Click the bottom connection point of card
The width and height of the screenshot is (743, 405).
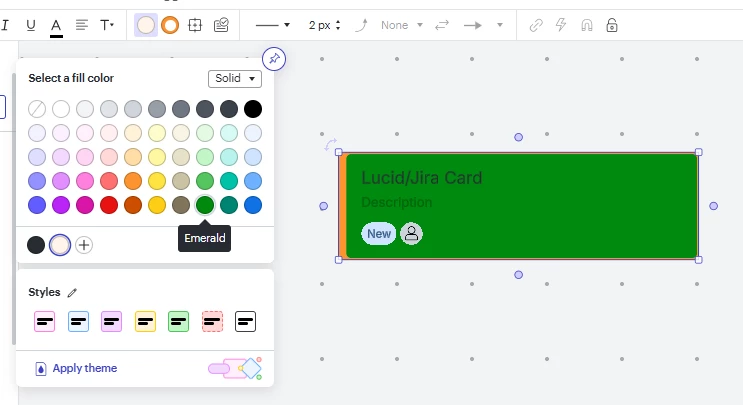pos(518,275)
